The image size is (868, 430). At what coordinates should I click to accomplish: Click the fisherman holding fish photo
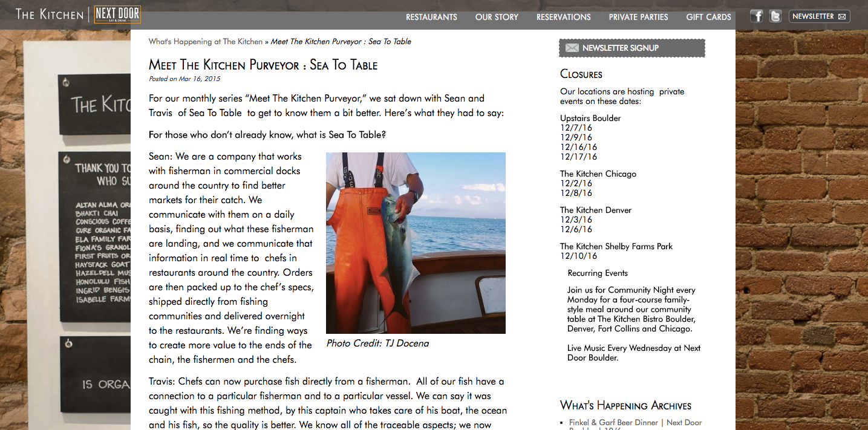coord(416,243)
